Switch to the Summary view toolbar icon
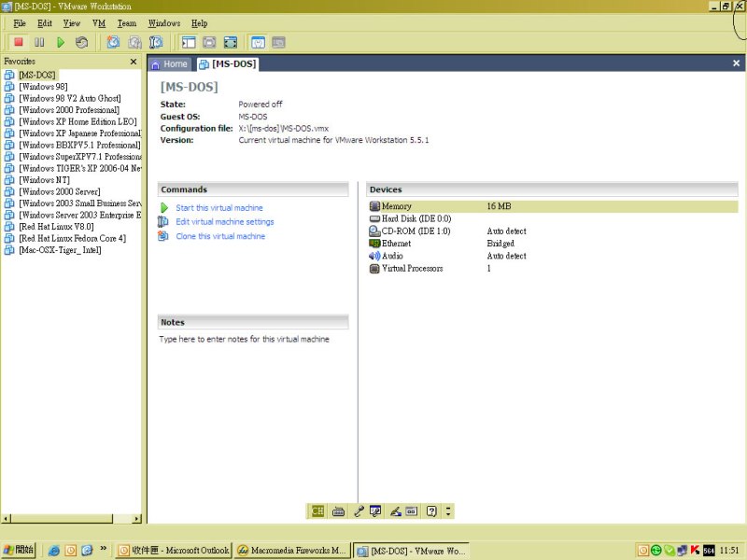 258,42
